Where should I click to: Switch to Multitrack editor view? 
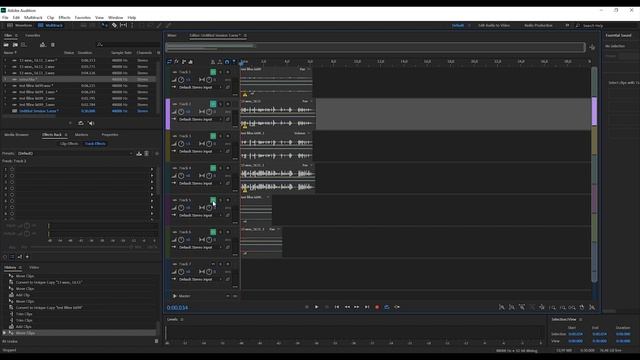point(51,25)
